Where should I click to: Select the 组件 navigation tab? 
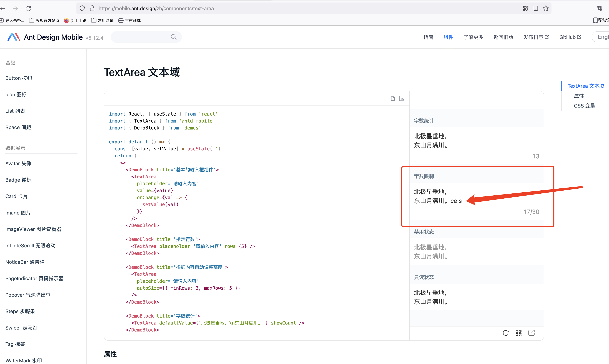[x=448, y=37]
